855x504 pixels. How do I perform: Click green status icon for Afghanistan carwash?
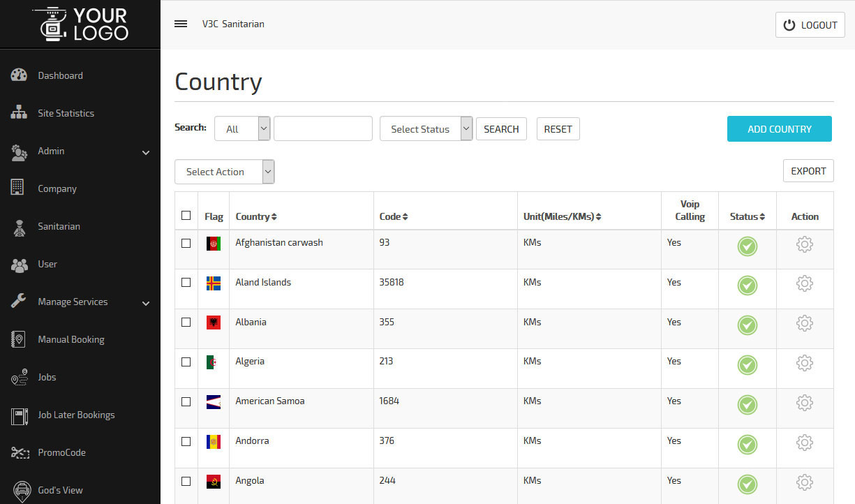[x=748, y=246]
